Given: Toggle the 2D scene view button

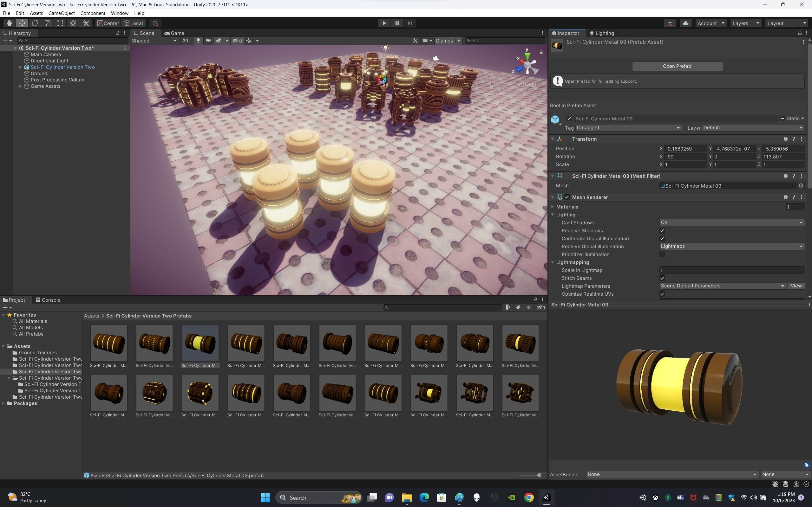Looking at the screenshot, I should point(185,41).
